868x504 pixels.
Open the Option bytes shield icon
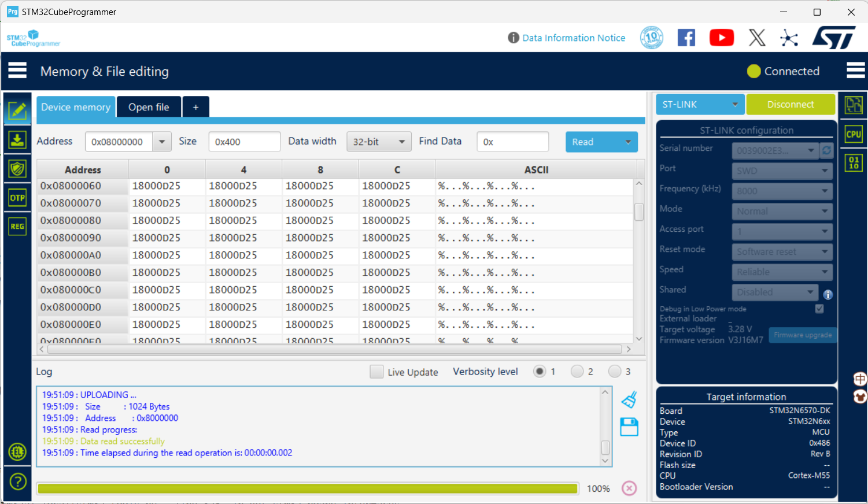tap(17, 169)
